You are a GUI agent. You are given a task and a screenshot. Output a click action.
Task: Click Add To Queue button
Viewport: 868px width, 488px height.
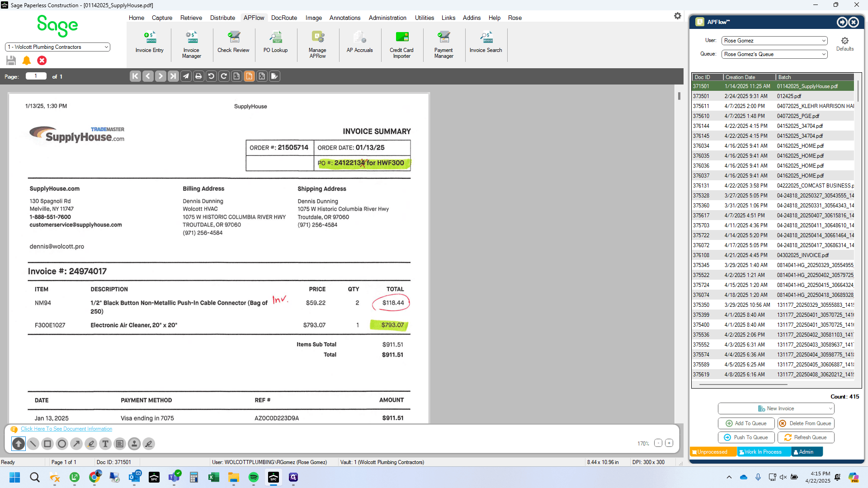pos(746,423)
